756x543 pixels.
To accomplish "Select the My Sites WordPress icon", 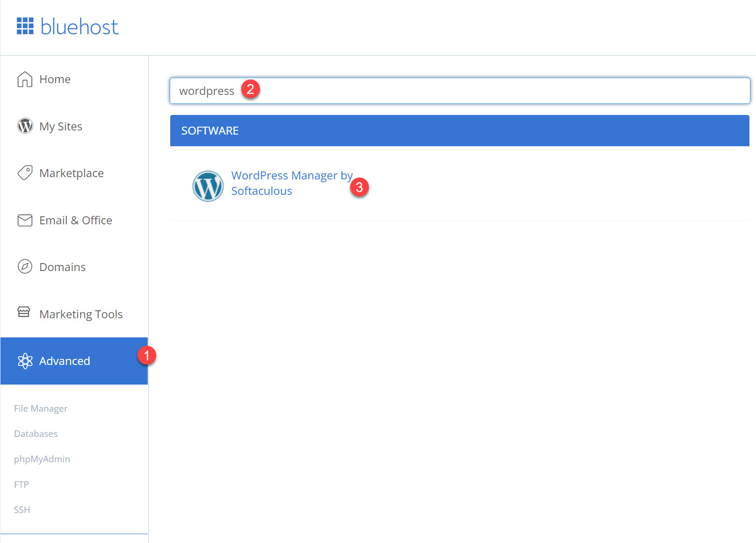I will pyautogui.click(x=24, y=126).
